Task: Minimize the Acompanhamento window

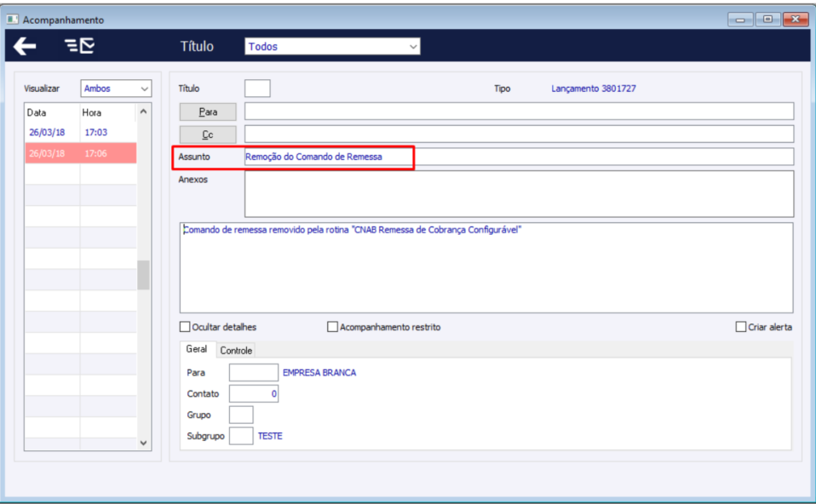Action: tap(740, 20)
